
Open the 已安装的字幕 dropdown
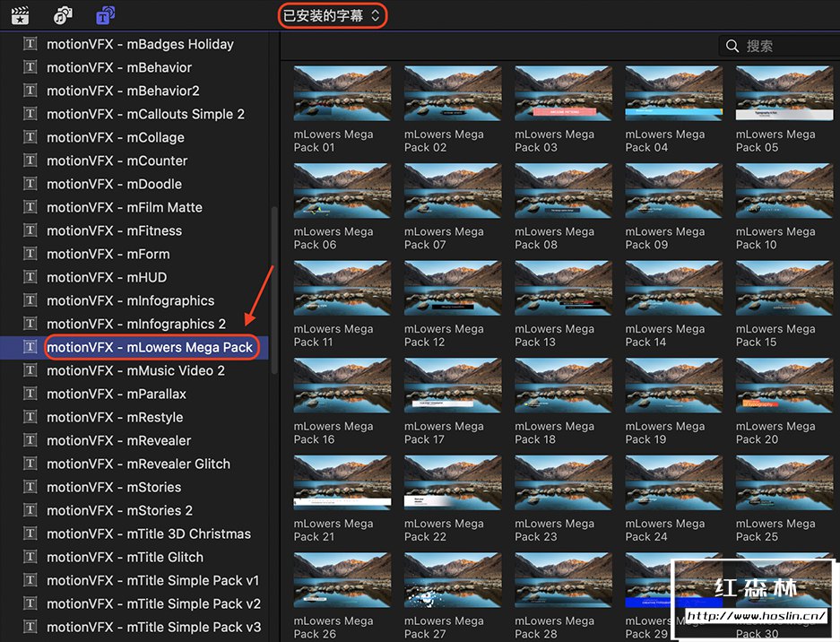(x=332, y=15)
